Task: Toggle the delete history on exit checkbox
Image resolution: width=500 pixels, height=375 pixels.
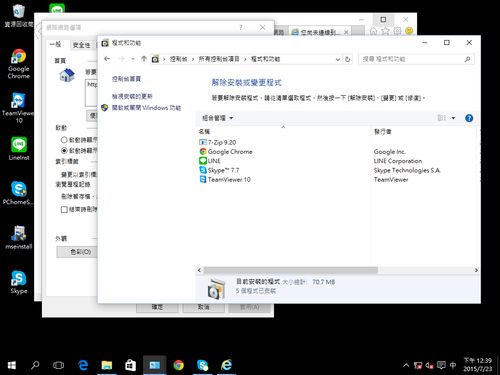Action: [64, 209]
